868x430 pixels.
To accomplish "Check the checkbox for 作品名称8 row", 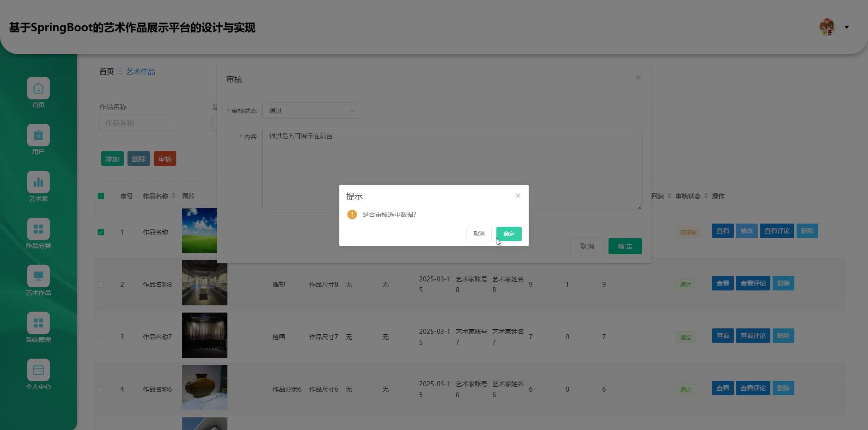I will coord(101,284).
